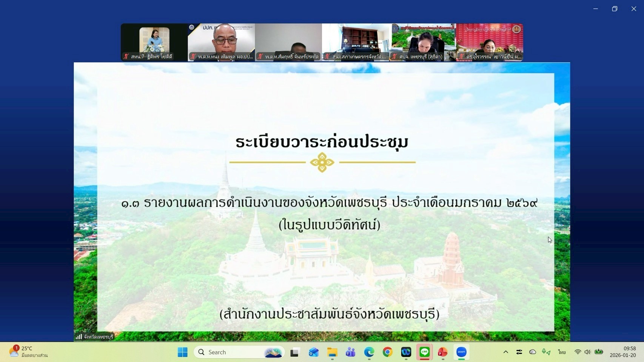
Task: Open the clock and date flyout
Action: point(622,352)
